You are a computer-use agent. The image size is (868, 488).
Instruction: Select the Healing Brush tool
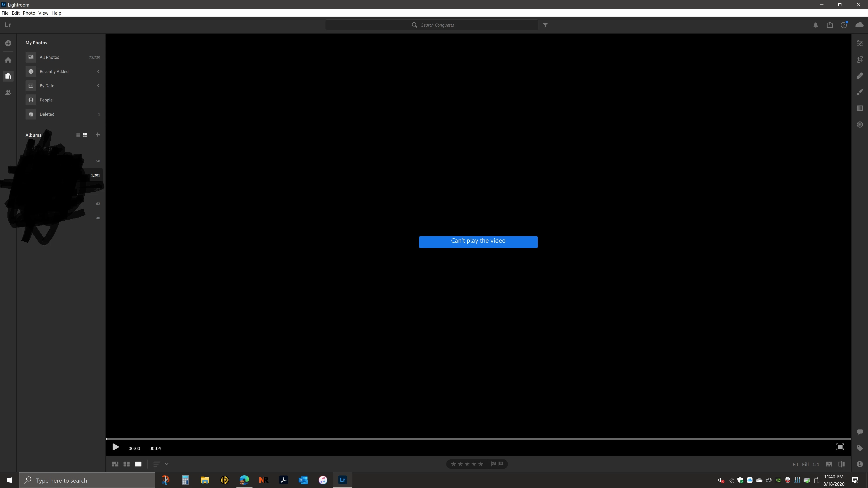coord(860,76)
